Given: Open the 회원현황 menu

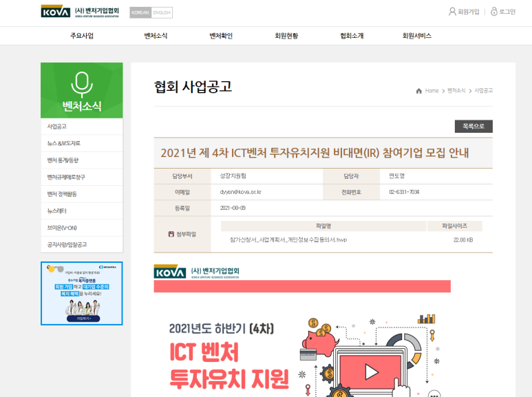Looking at the screenshot, I should [286, 36].
